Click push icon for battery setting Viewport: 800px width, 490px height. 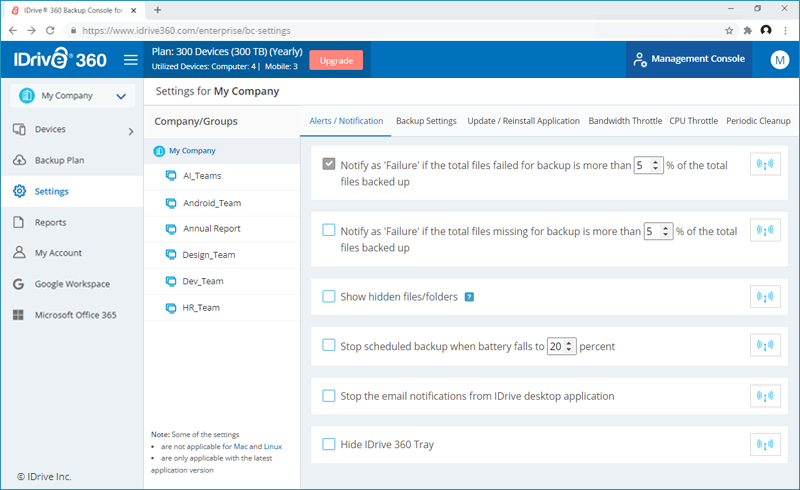pos(765,346)
